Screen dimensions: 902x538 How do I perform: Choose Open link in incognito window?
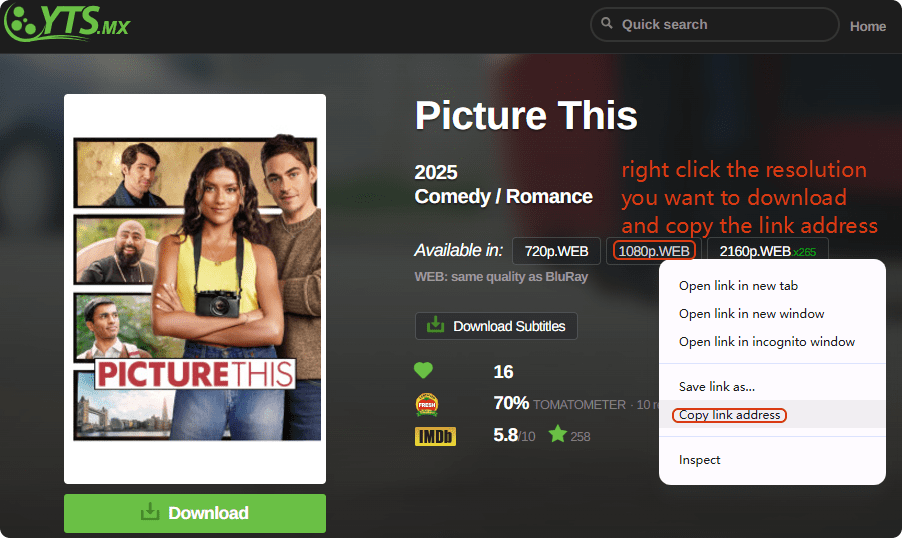766,342
